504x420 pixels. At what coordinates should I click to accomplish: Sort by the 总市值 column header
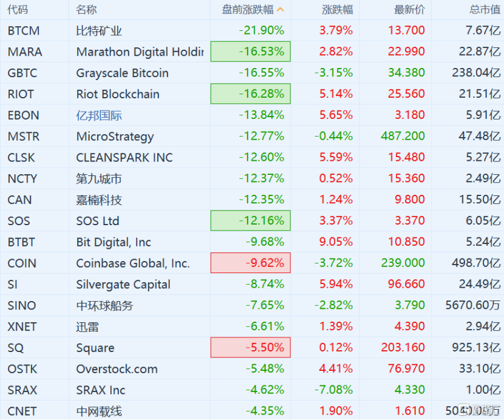coord(485,10)
